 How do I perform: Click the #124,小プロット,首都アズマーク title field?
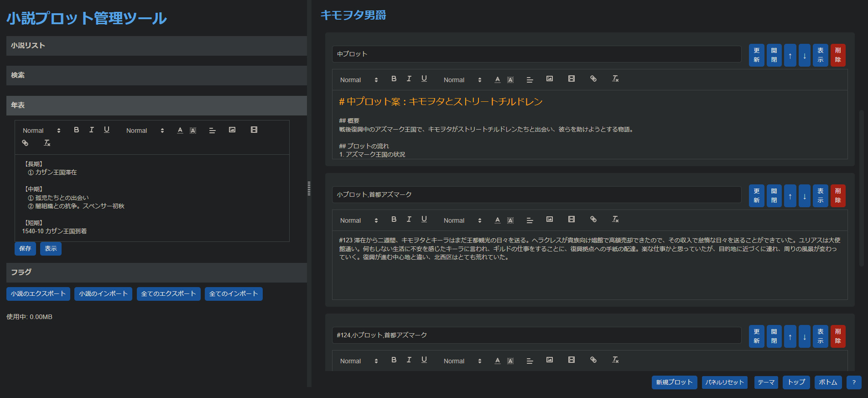[536, 335]
